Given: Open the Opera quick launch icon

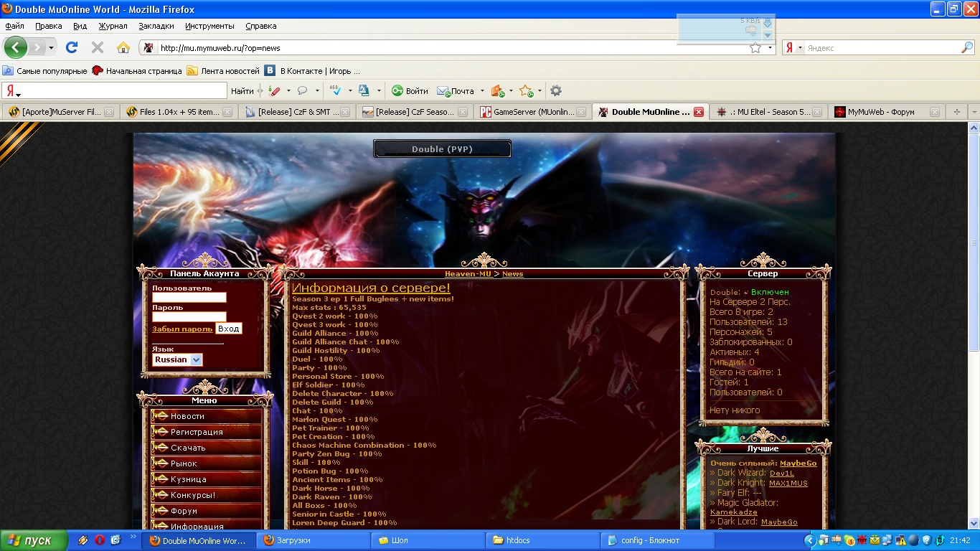Looking at the screenshot, I should (x=99, y=540).
